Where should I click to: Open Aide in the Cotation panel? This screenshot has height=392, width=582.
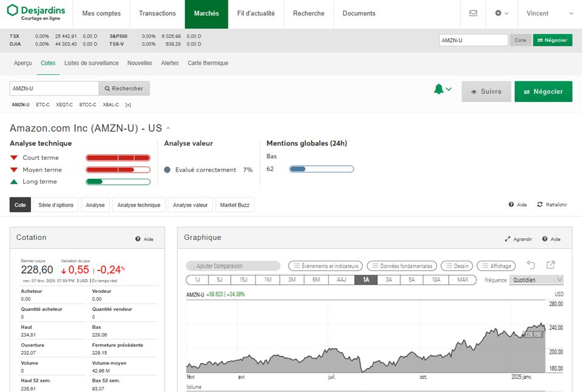[145, 239]
